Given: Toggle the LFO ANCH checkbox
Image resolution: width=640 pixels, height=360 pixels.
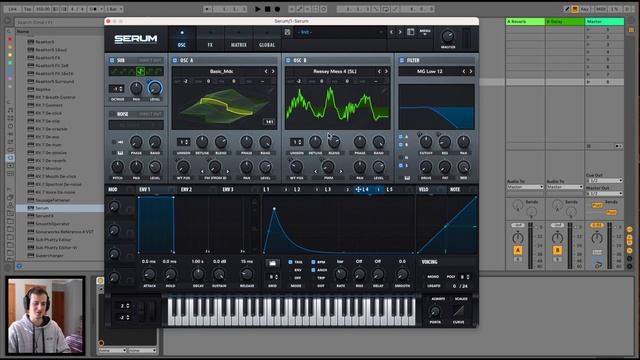Looking at the screenshot, I should (x=313, y=270).
